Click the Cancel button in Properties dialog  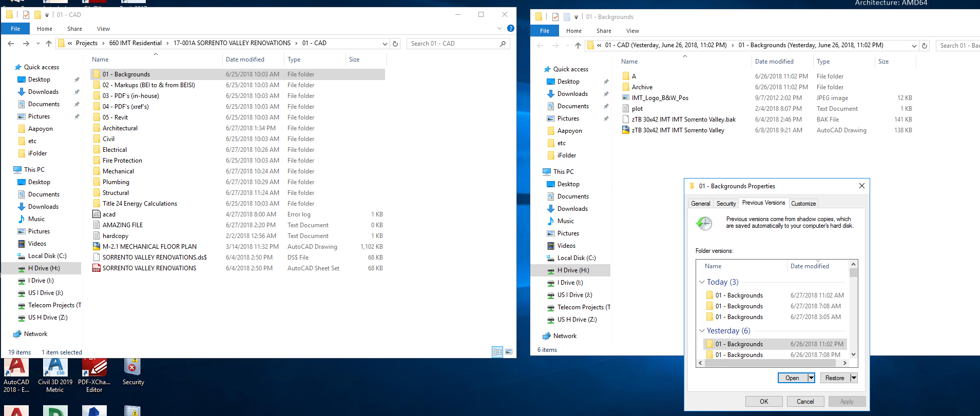(805, 402)
